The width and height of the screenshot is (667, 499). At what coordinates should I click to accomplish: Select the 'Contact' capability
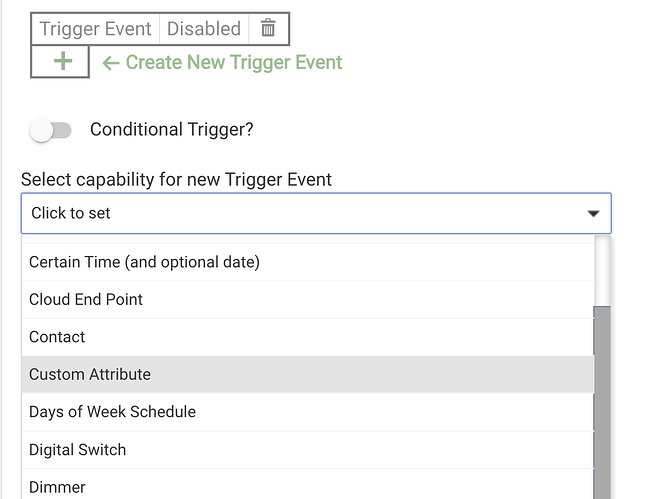click(57, 337)
